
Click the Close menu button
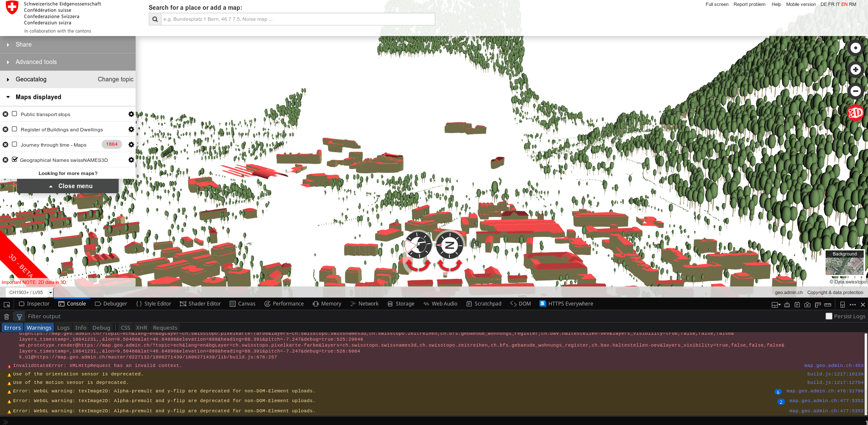pos(68,186)
